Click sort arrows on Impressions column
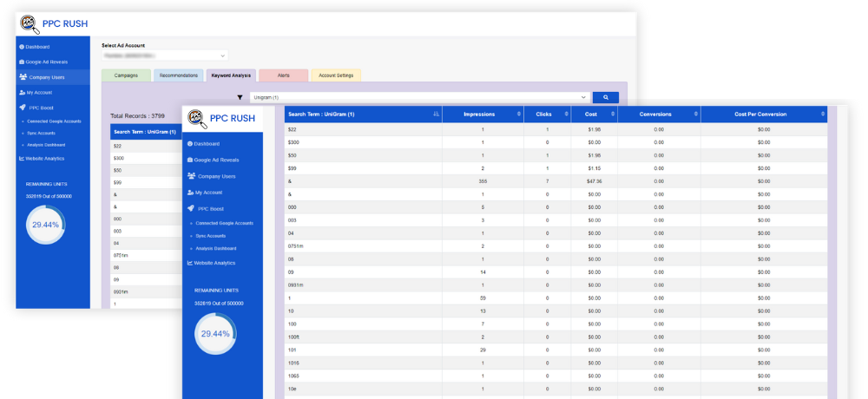Image resolution: width=868 pixels, height=399 pixels. pos(519,114)
